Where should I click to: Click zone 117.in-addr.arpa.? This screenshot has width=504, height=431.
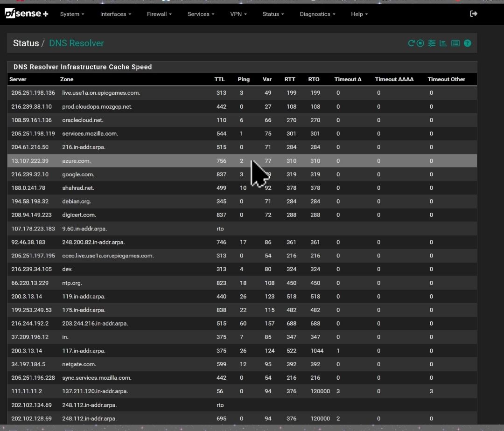click(x=84, y=351)
